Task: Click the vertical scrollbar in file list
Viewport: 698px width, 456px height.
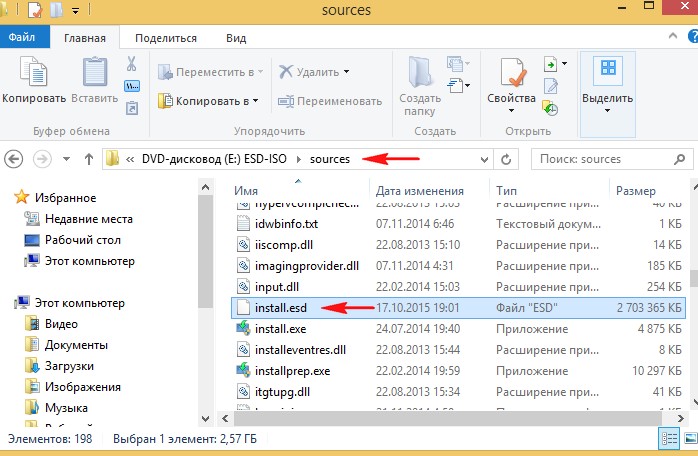Action: [x=689, y=300]
